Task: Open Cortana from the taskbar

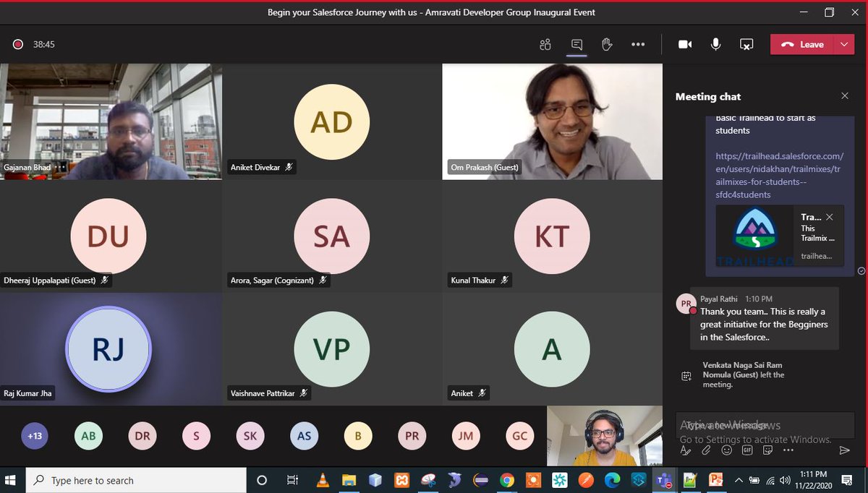Action: [x=262, y=480]
